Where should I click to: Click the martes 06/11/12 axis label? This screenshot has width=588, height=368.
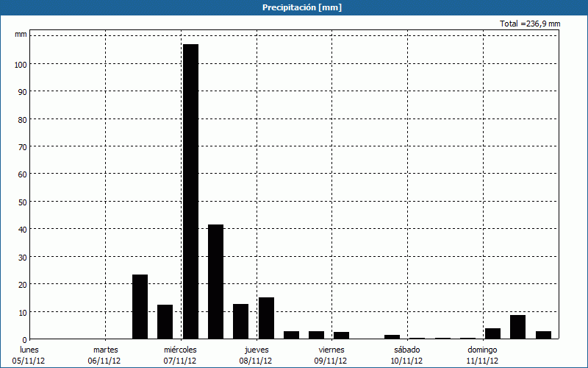tap(105, 355)
